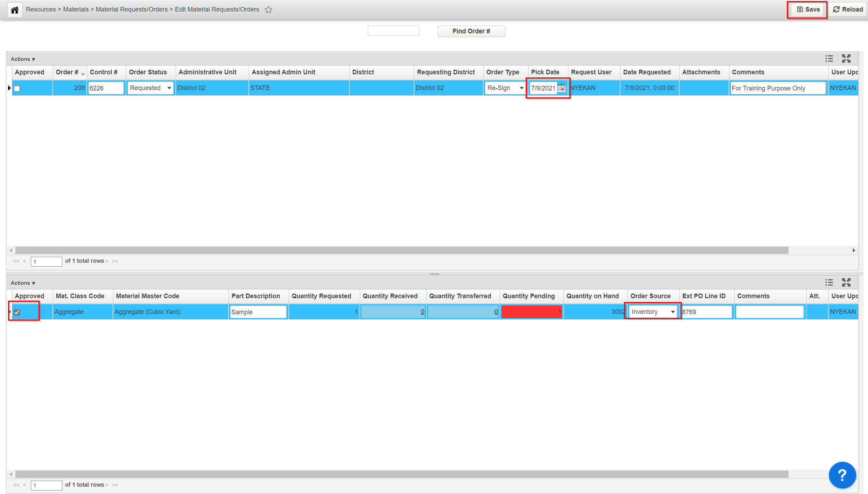Click the Reload button
This screenshot has height=494, width=868.
coord(848,9)
